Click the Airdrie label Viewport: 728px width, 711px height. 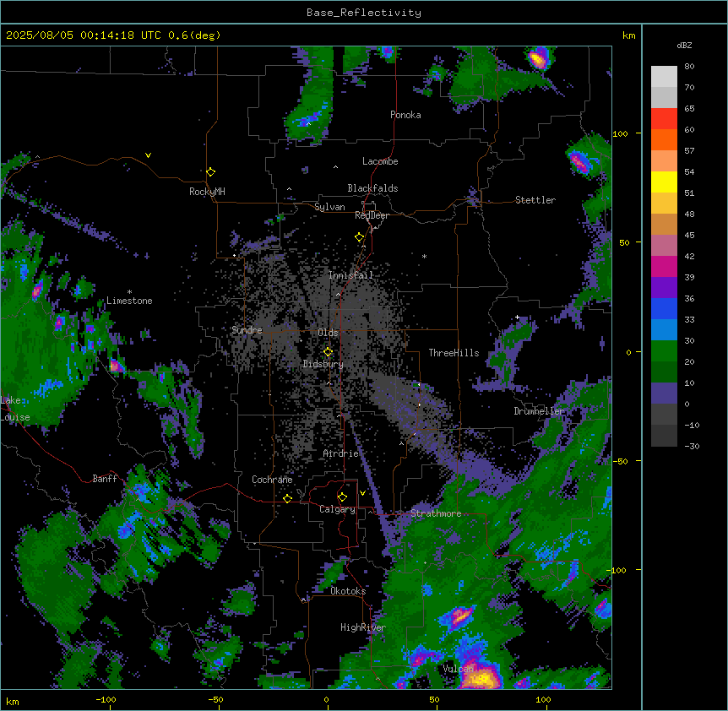tap(341, 453)
